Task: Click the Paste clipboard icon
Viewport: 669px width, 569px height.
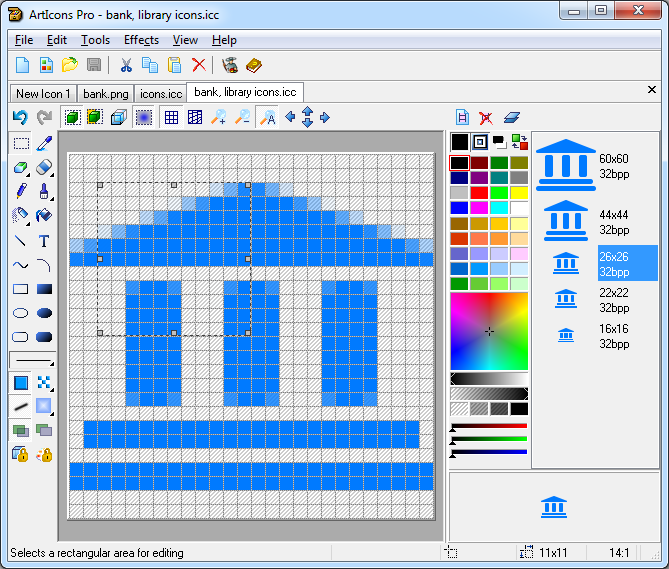Action: coord(175,65)
